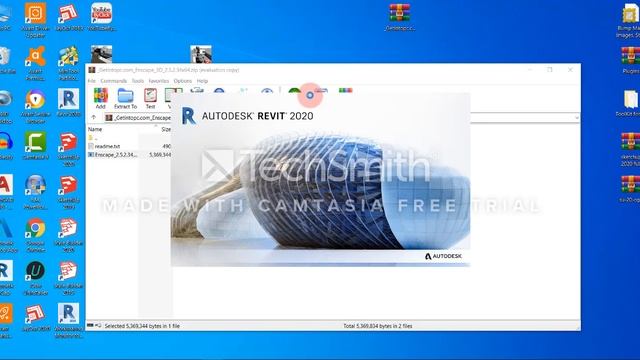Click the Test icon in WinRAR toolbar
The width and height of the screenshot is (640, 360).
point(150,98)
